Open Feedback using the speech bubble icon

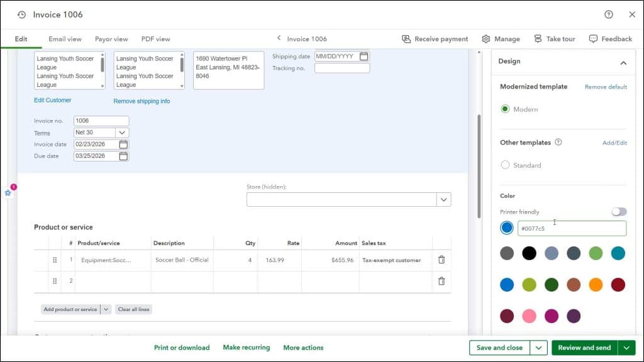pos(592,38)
